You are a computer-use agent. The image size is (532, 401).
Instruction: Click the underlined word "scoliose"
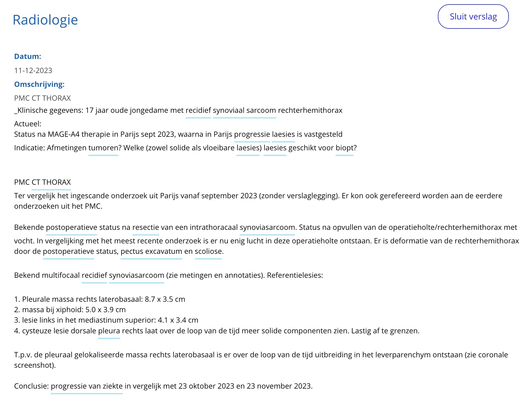208,251
